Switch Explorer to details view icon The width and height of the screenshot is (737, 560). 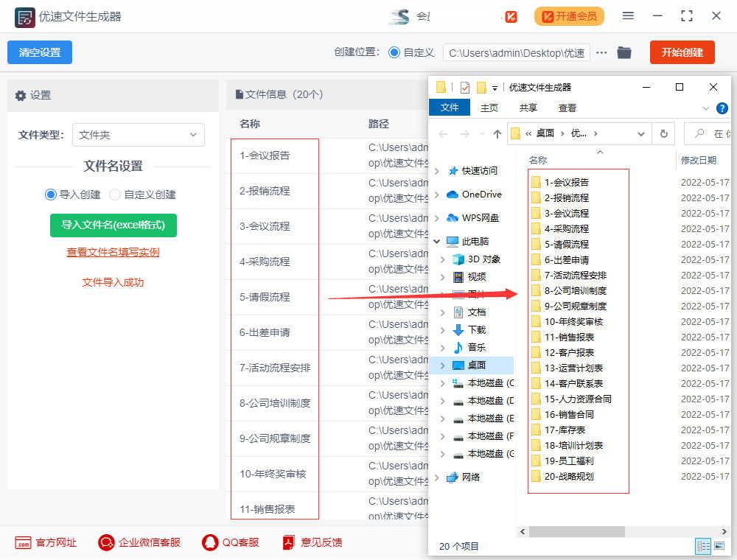pos(702,547)
